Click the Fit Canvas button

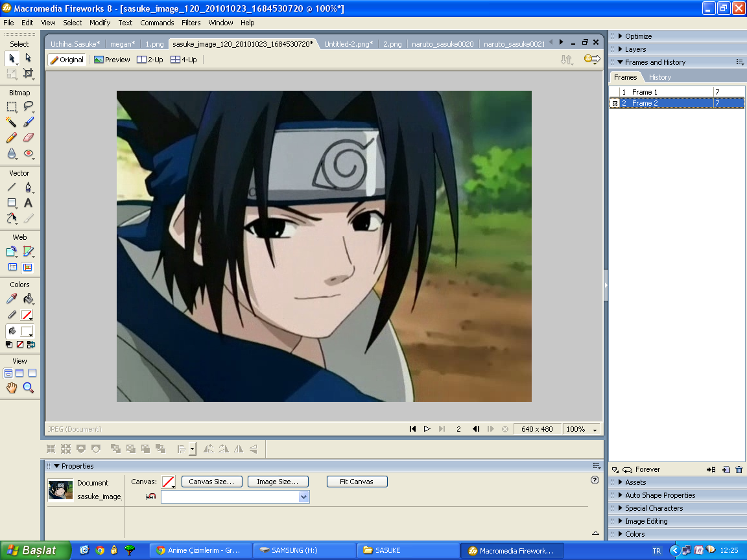(357, 482)
